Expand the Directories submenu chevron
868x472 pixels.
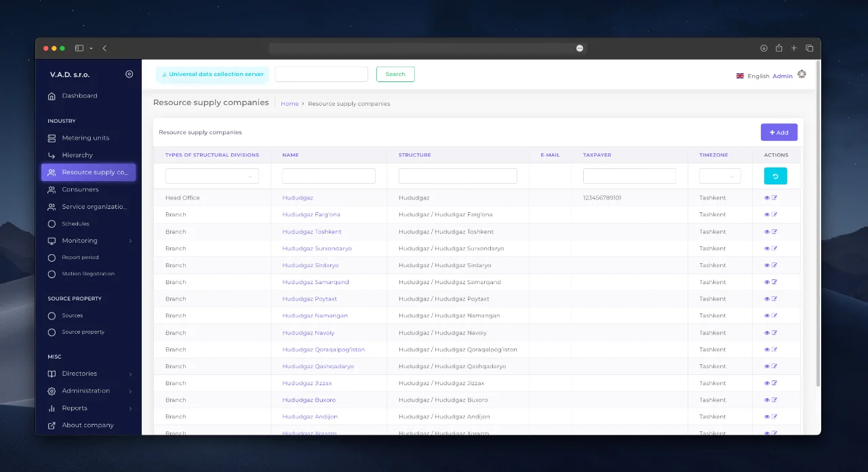click(x=130, y=374)
